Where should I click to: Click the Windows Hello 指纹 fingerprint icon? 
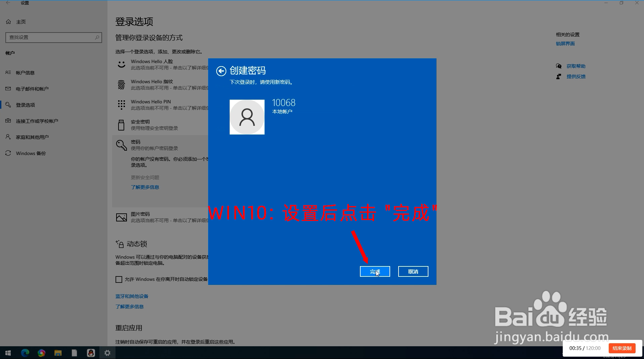[x=121, y=85]
